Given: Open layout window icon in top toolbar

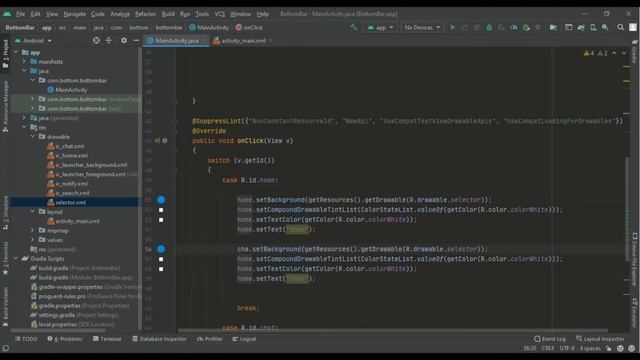Looking at the screenshot, I should (x=568, y=27).
